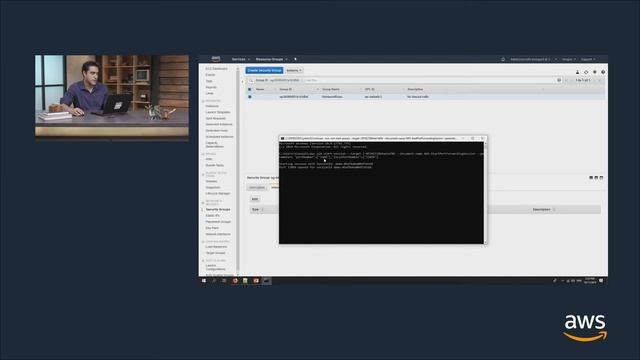Collapse the Images section in sidebar

coord(203,154)
